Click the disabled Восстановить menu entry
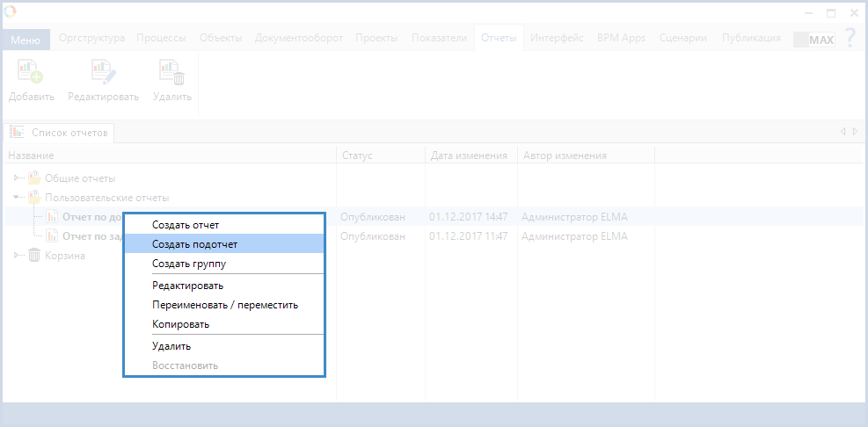The image size is (868, 427). pos(224,365)
